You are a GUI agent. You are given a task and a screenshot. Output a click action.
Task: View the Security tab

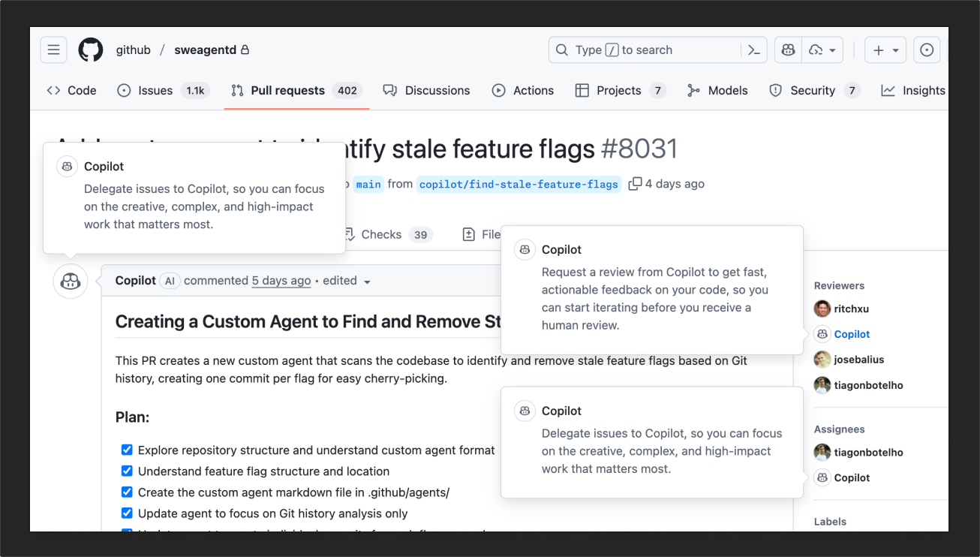coord(814,90)
